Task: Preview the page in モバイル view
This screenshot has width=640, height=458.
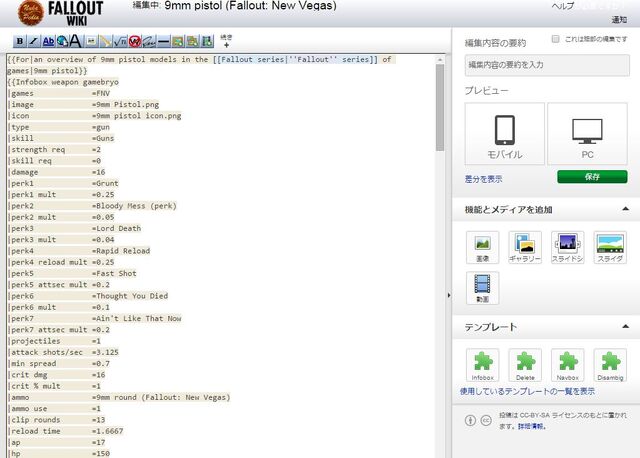Action: tap(504, 134)
